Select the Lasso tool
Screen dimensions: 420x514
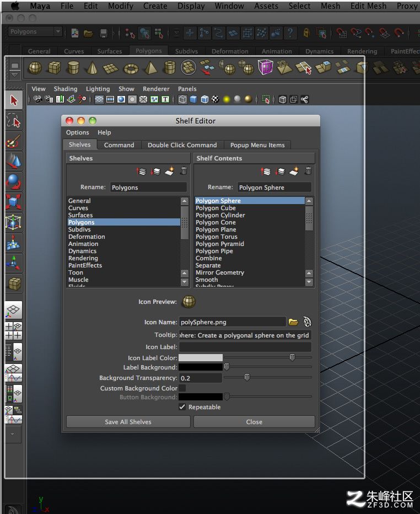pos(14,121)
